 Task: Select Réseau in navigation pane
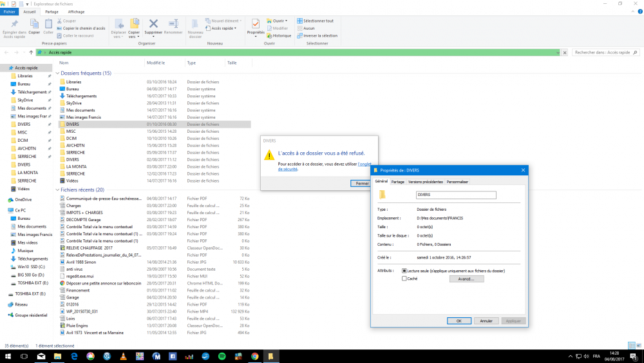[21, 304]
